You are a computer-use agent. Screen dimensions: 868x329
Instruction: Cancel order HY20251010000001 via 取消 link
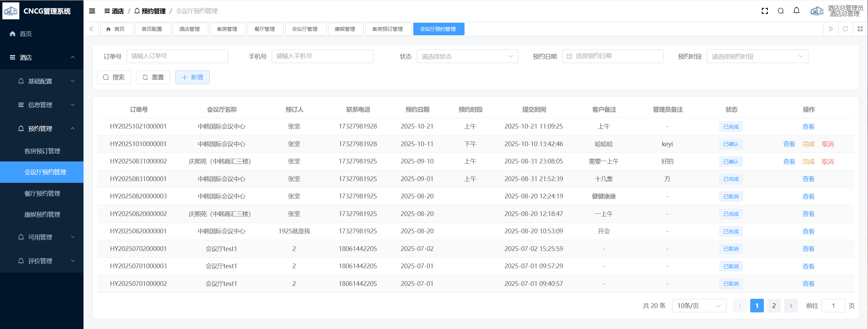pos(828,144)
